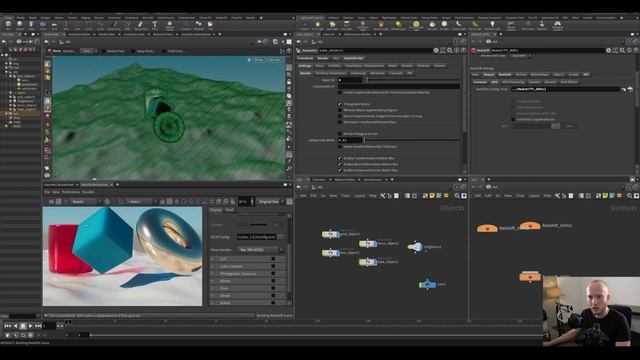Open the Beauty AOV dropdown in render view
Image resolution: width=640 pixels, height=360 pixels.
pyautogui.click(x=85, y=202)
